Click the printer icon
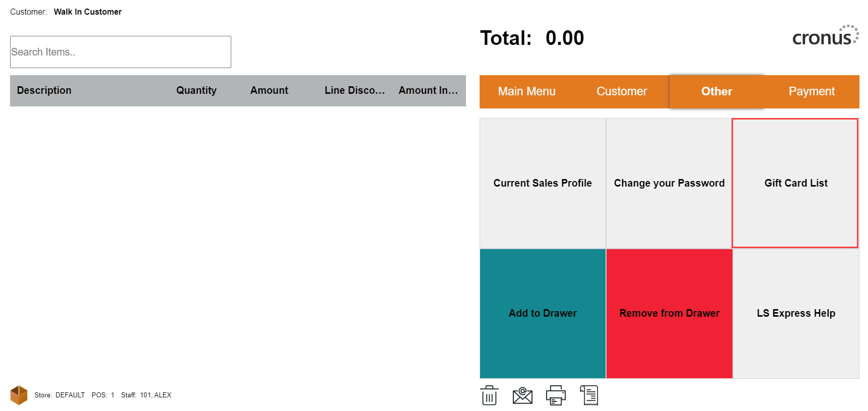Screen dimensions: 868x411 point(556,395)
